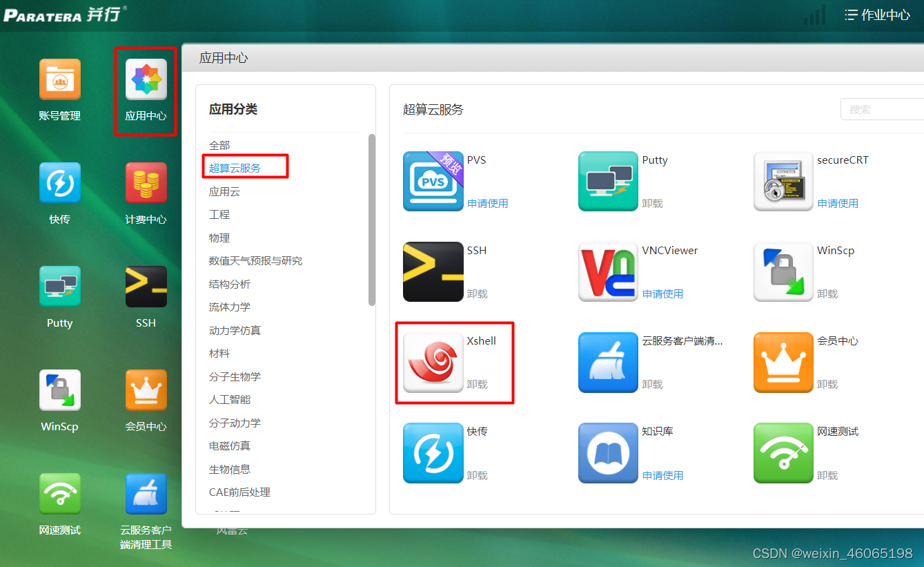Select the 全部 category
The image size is (924, 567).
pos(219,145)
